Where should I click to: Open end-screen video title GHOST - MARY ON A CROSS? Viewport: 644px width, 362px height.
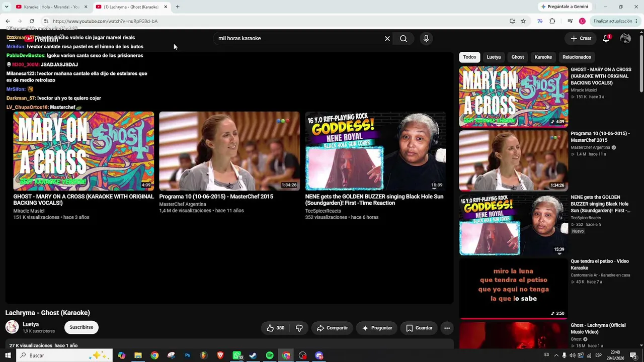[84, 200]
